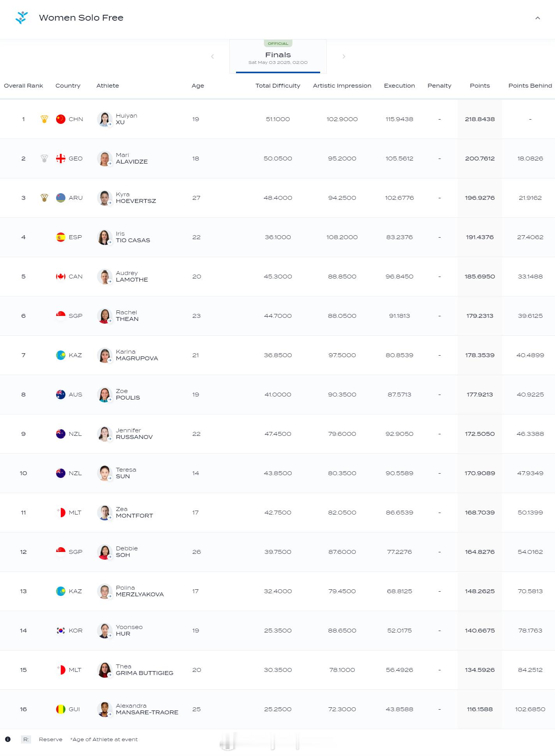Click the Korea flag icon
This screenshot has height=756, width=555.
pos(61,631)
